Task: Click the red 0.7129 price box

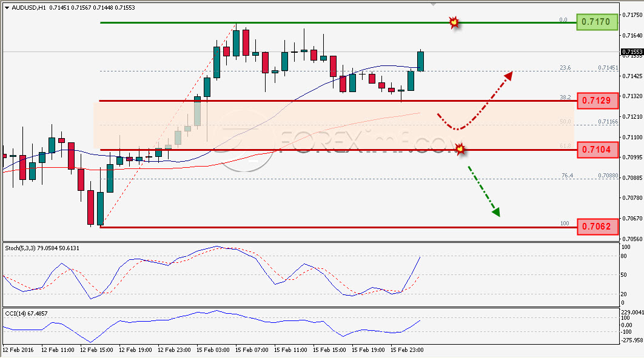Action: [x=597, y=101]
